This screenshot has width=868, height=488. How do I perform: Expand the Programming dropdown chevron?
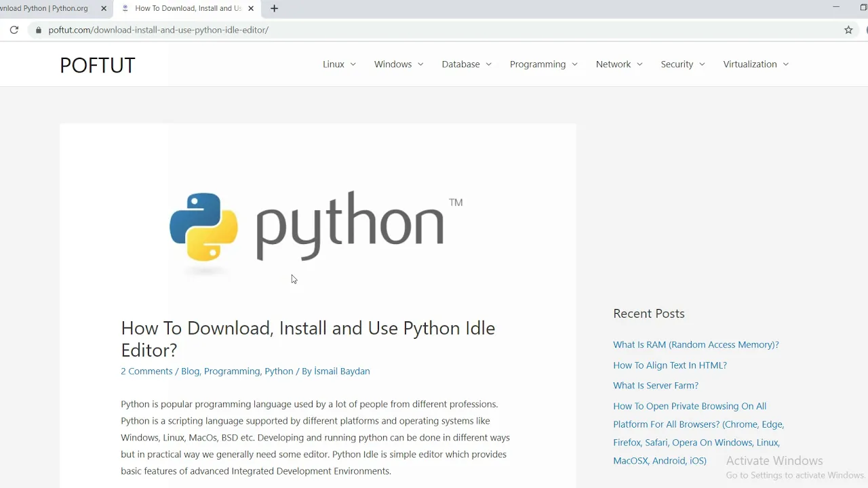pos(574,64)
